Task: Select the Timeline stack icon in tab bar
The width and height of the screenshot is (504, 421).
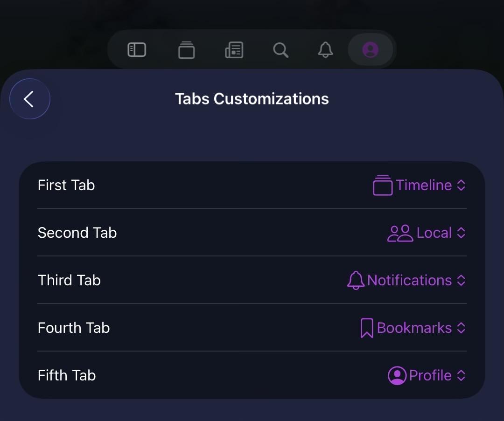Action: point(186,50)
